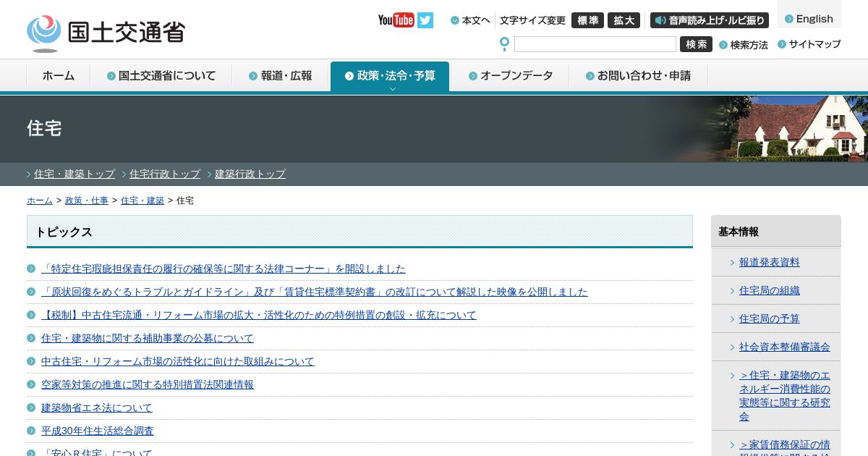Open the 検索方法 help link

[x=744, y=45]
